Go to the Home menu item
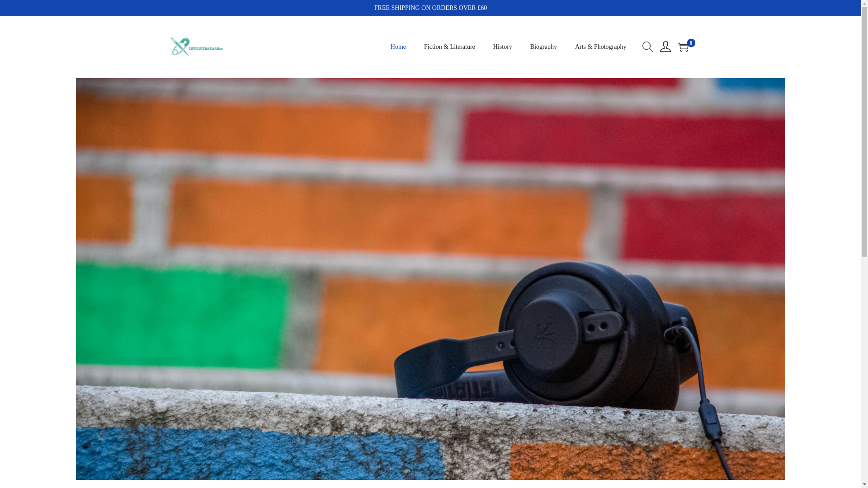Image resolution: width=868 pixels, height=488 pixels. pos(398,47)
